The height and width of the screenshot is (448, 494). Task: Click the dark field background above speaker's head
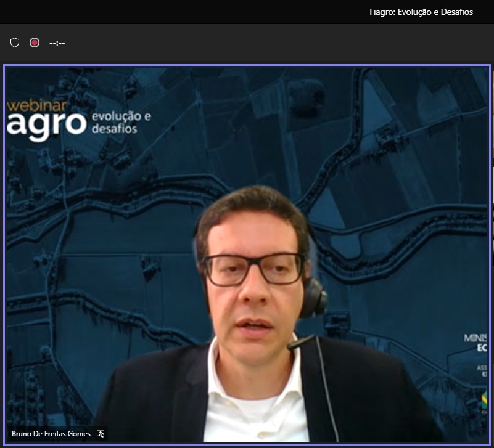coord(247,136)
